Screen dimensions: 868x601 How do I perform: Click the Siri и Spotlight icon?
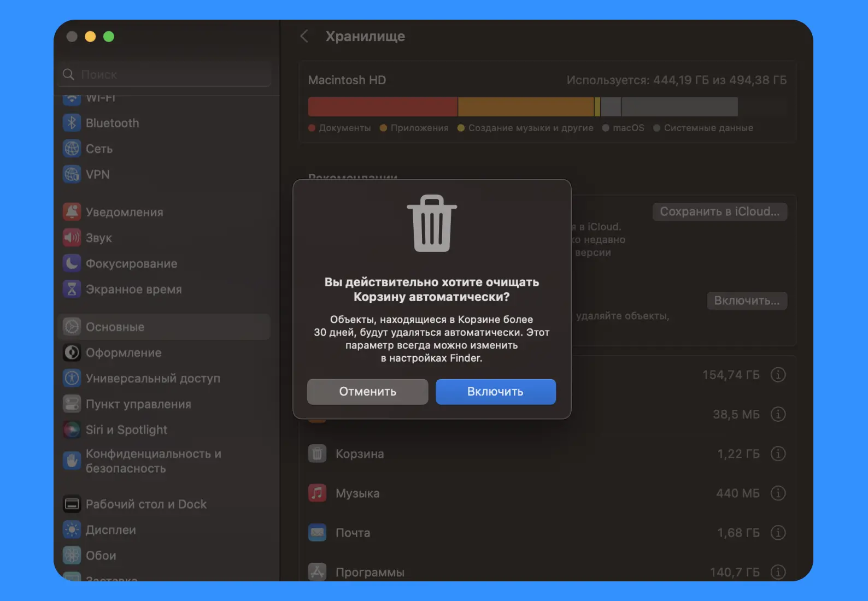click(x=72, y=430)
